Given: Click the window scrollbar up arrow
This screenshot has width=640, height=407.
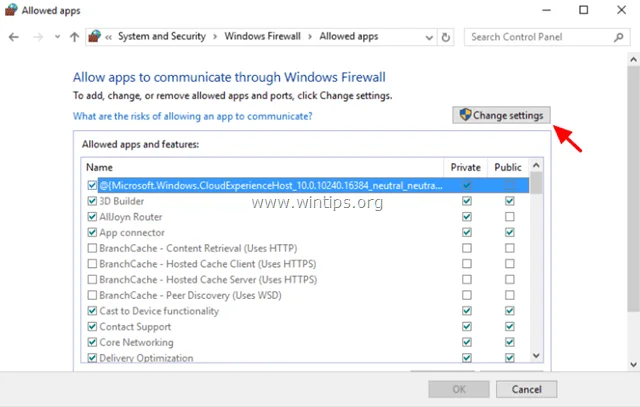Looking at the screenshot, I should click(633, 60).
